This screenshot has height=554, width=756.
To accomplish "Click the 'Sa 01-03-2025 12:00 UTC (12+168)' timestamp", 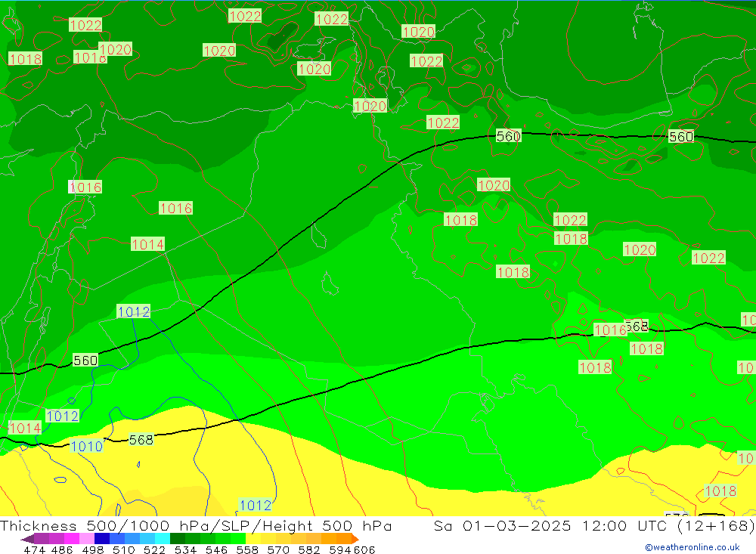I will pyautogui.click(x=594, y=525).
